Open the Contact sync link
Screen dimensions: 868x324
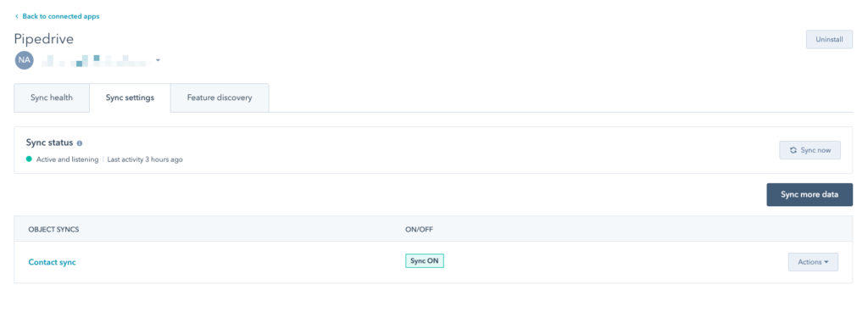(x=52, y=263)
